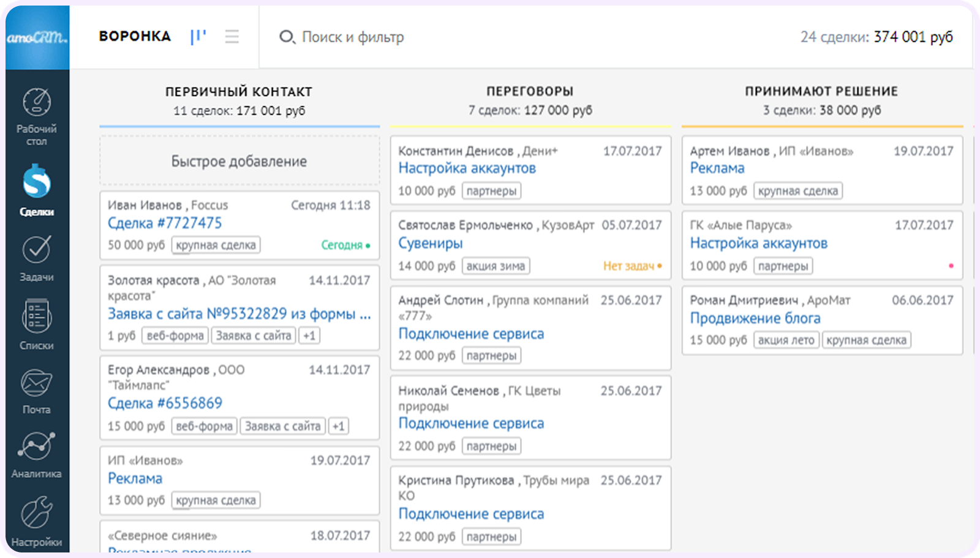Click крупная сделка tag on Артем Иванов card

tap(797, 191)
